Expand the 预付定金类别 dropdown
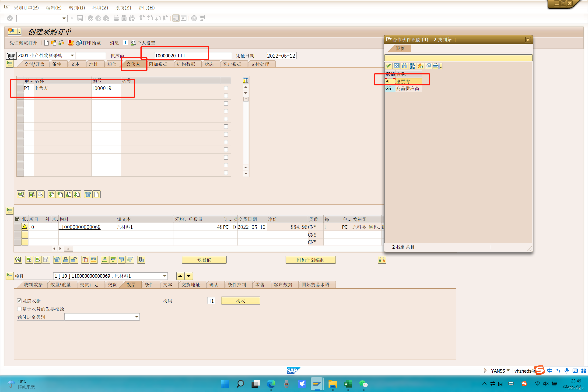Viewport: 588px width, 392px height. (136, 317)
